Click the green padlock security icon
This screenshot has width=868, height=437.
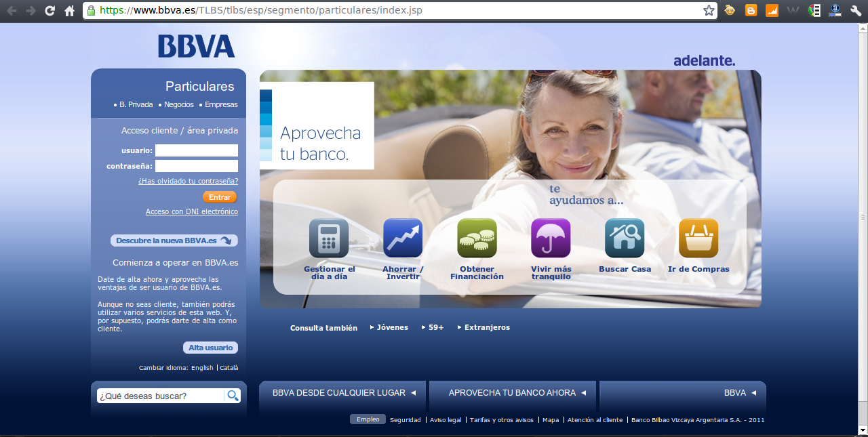[91, 10]
